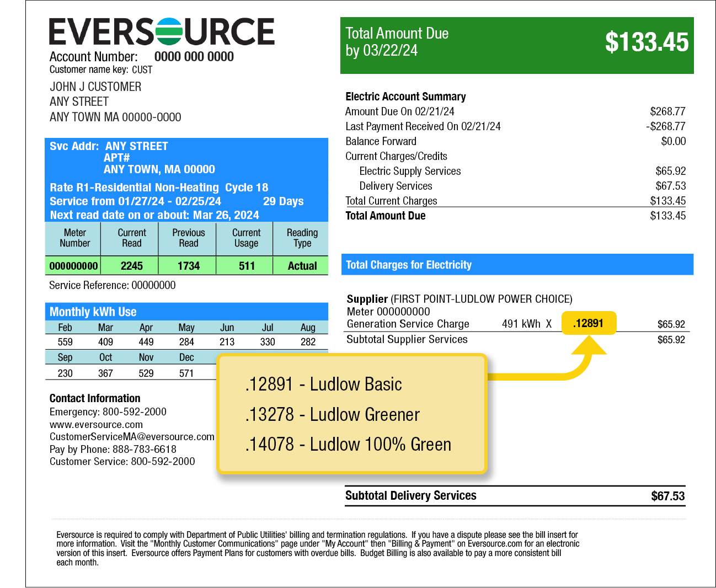Select the $0.00 balance forward value
Screen dimensions: 716x588
tap(674, 141)
